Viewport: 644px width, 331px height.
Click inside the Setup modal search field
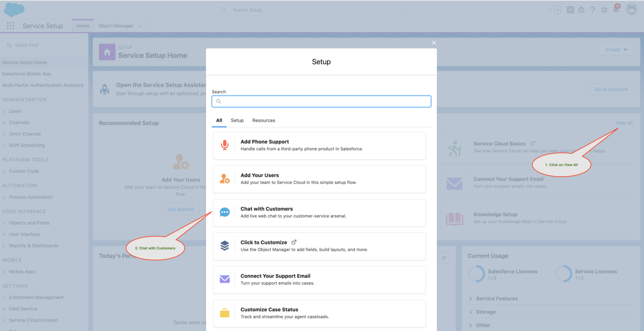point(321,101)
